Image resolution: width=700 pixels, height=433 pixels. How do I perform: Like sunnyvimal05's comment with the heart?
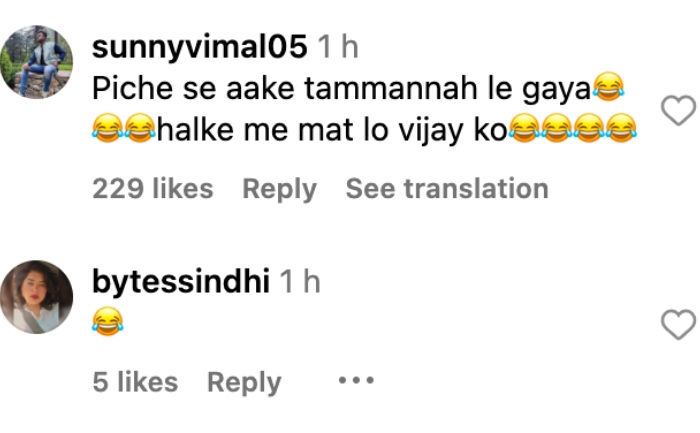pos(678,110)
